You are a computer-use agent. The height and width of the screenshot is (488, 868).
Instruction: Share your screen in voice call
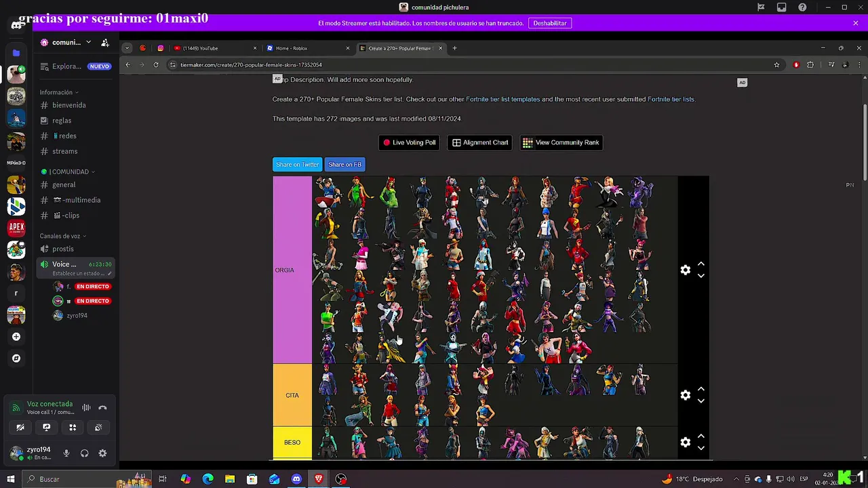[46, 427]
